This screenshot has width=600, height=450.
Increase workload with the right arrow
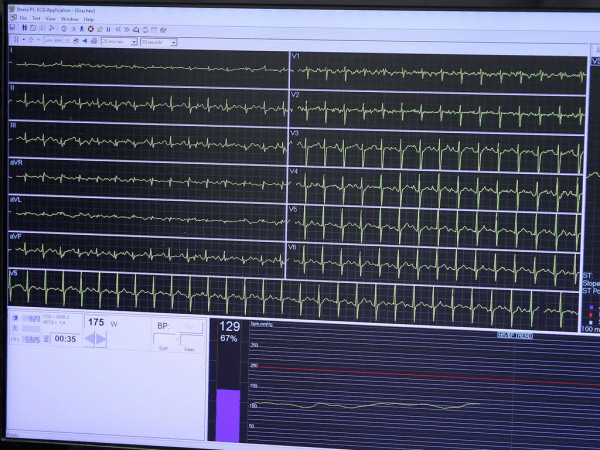click(x=101, y=340)
